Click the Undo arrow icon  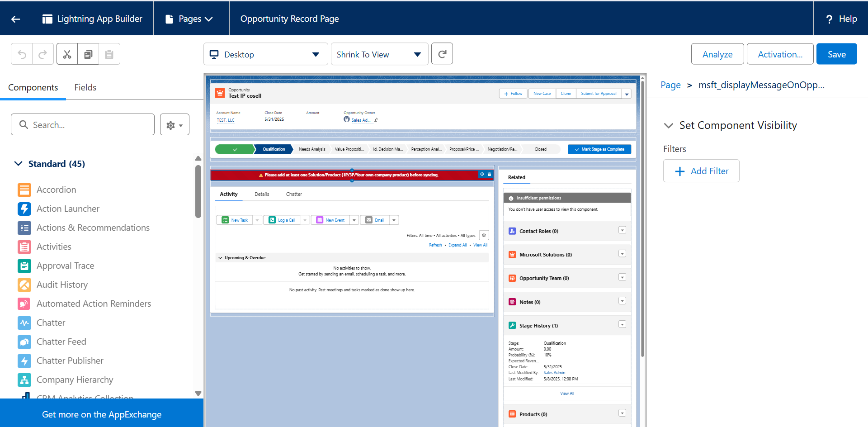pyautogui.click(x=22, y=54)
